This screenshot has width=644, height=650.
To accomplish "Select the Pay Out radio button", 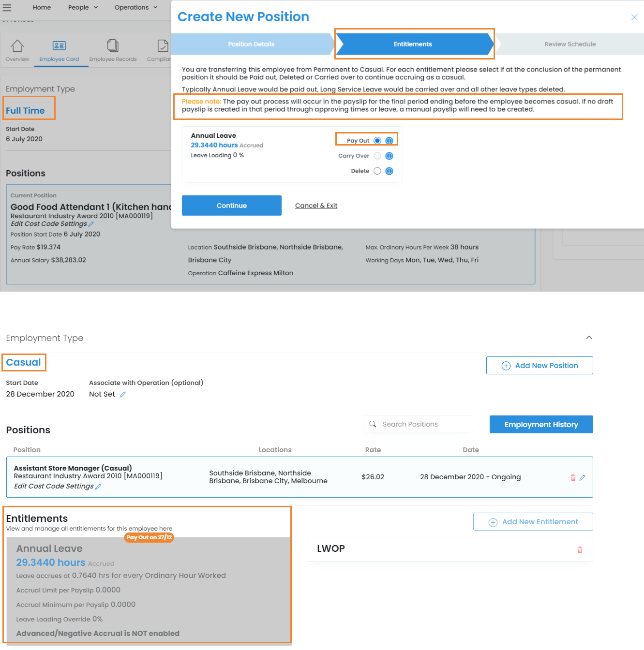I will coord(377,141).
